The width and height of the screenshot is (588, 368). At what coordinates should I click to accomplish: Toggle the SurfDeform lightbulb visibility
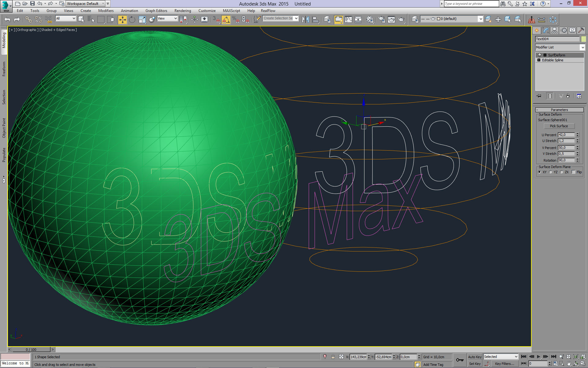tap(540, 55)
